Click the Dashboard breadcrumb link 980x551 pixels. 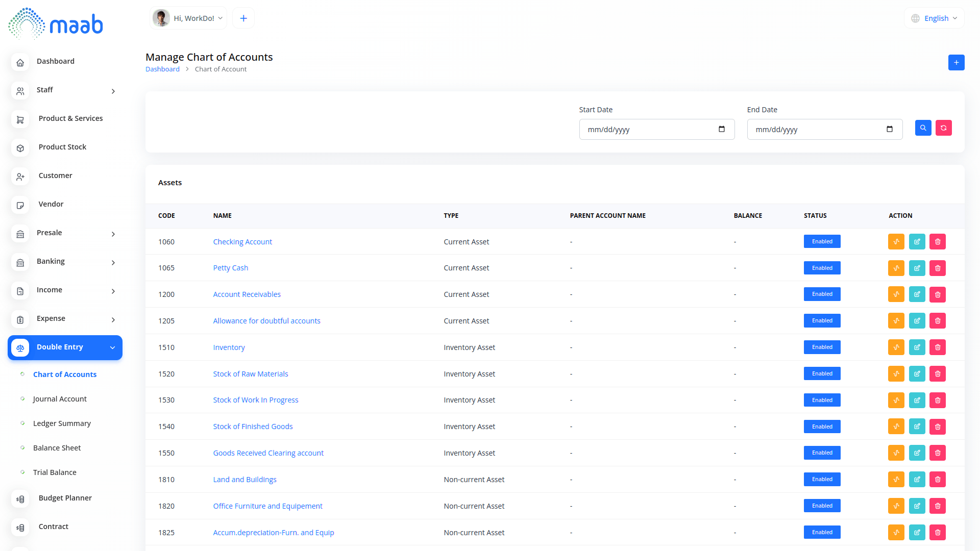coord(162,69)
